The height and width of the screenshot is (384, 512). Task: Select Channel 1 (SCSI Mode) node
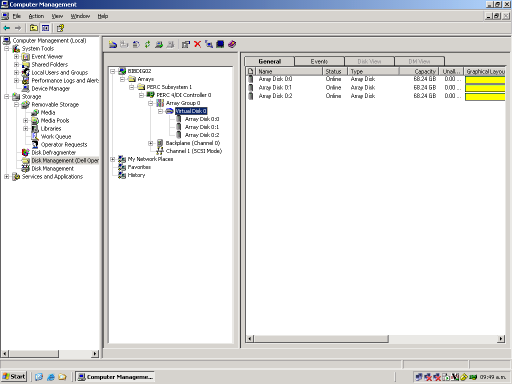(194, 151)
